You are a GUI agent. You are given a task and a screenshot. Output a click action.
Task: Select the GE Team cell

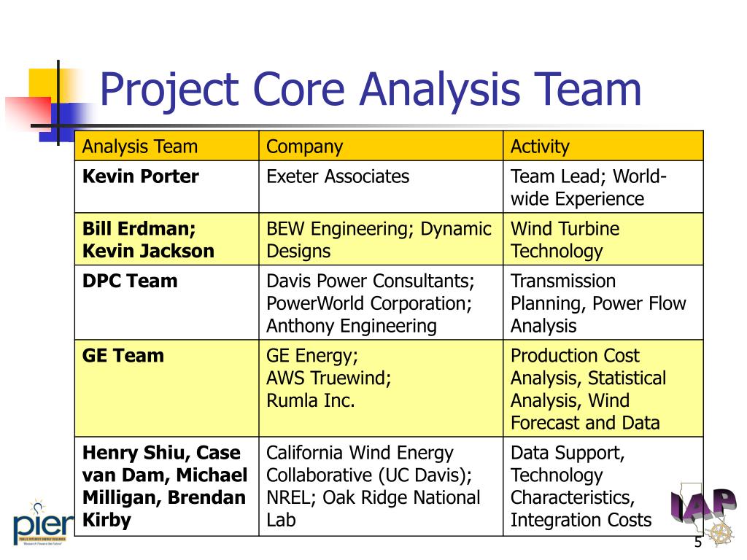(x=167, y=388)
